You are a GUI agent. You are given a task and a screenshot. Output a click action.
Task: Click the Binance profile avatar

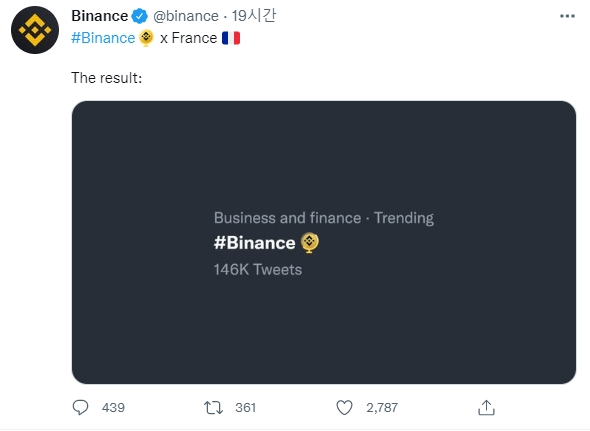point(35,30)
